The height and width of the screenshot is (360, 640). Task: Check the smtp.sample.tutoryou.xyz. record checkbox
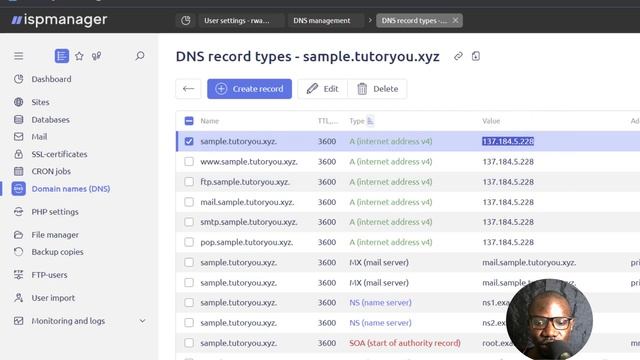(189, 222)
